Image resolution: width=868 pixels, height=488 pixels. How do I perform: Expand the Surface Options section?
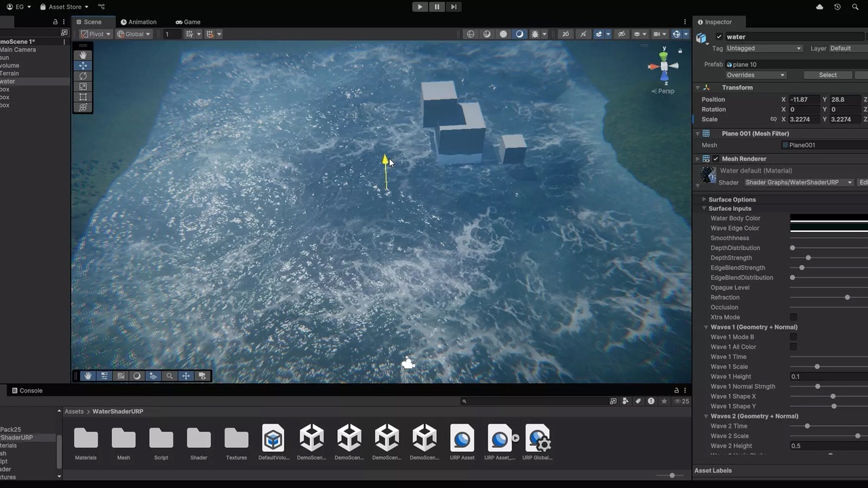click(x=704, y=199)
